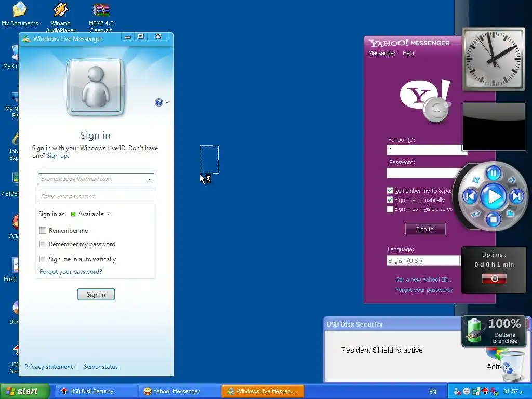Image resolution: width=532 pixels, height=399 pixels.
Task: Stop playback on the media player gadget
Action: point(494,220)
